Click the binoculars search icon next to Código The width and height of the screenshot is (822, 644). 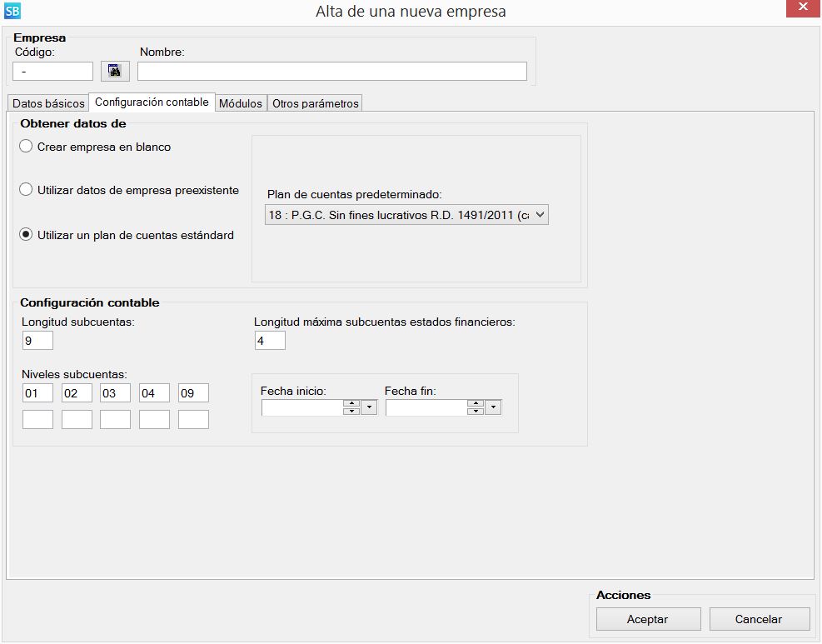115,72
